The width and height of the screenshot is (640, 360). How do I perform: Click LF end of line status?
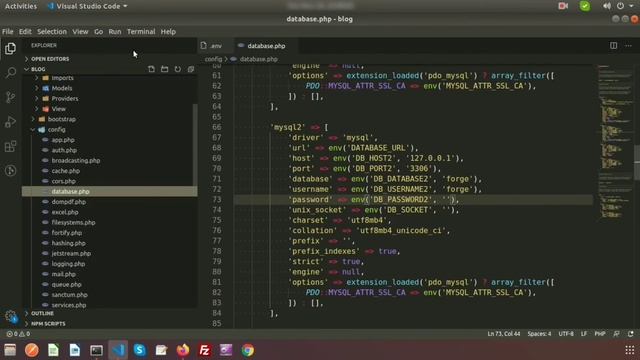coord(584,334)
